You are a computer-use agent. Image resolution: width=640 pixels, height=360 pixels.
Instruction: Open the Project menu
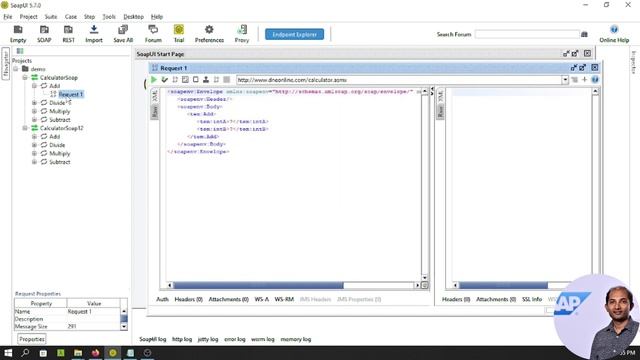click(29, 17)
